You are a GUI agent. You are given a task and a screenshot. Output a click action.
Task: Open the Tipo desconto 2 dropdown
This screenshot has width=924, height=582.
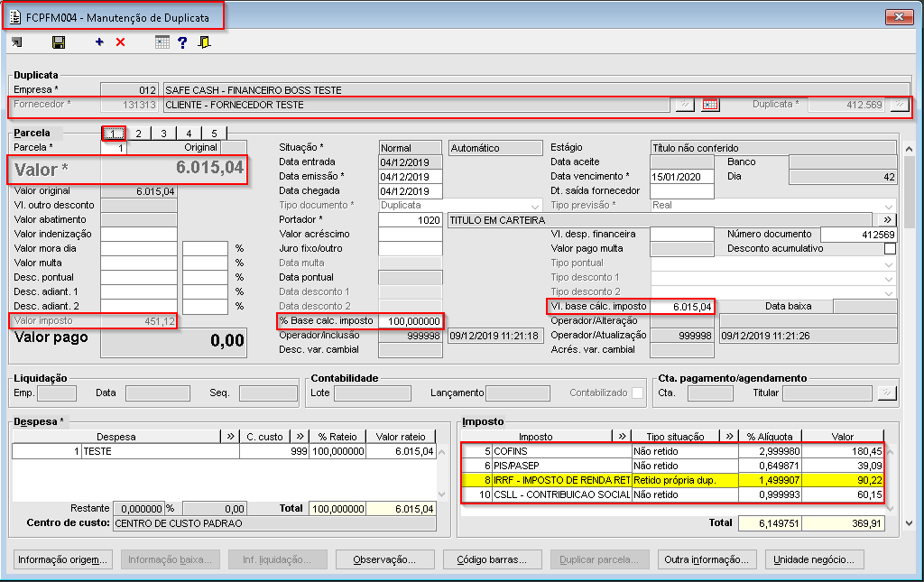click(889, 292)
